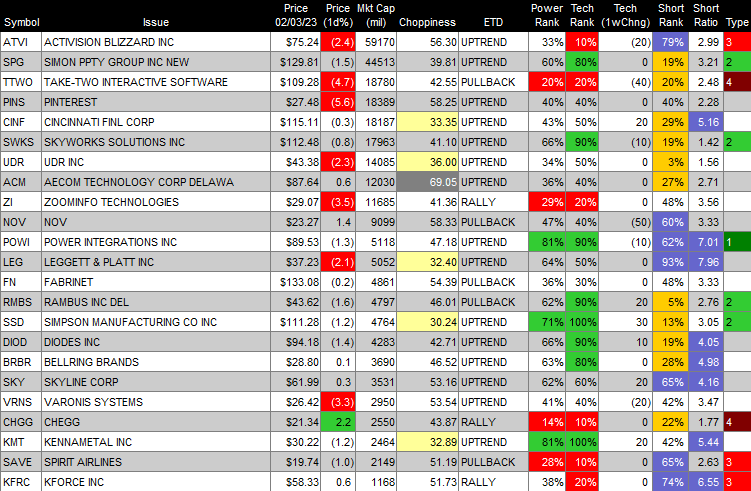Select the 59170 market cap for ATVI
This screenshot has height=491, width=751.
point(376,42)
